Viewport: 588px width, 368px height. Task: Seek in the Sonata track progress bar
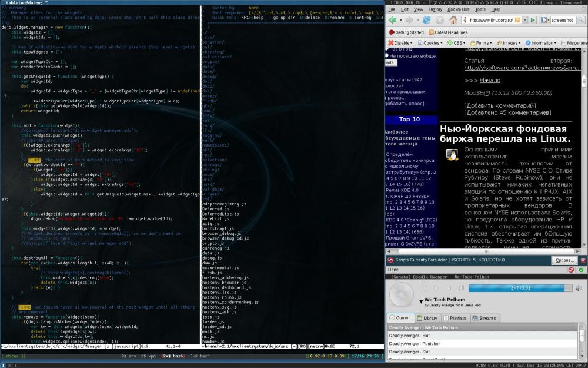520,288
